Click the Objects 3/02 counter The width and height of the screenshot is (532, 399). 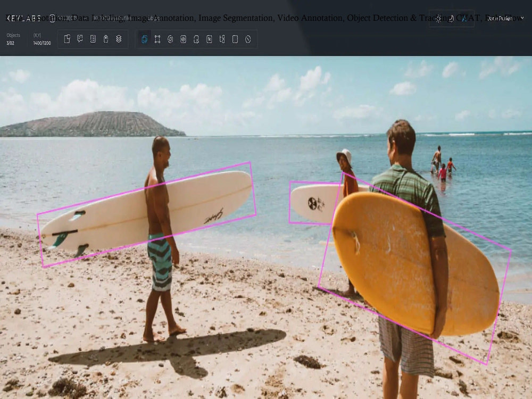13,39
